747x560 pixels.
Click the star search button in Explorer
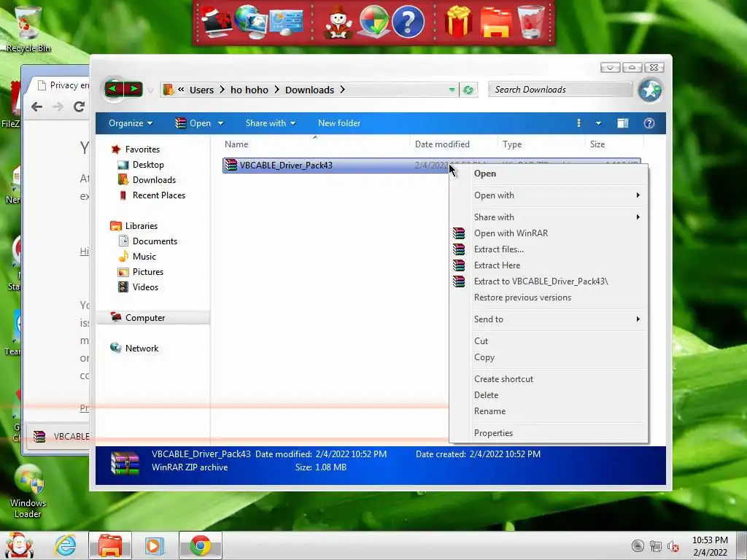coord(650,90)
